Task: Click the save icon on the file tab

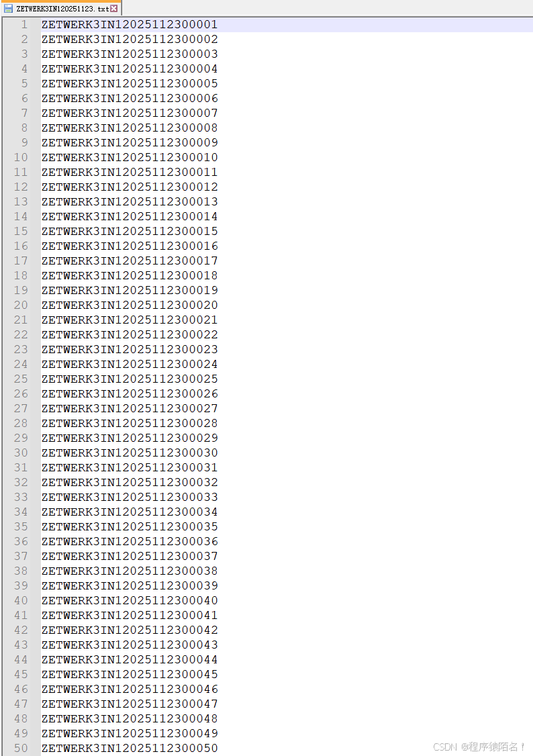Action: [8, 8]
